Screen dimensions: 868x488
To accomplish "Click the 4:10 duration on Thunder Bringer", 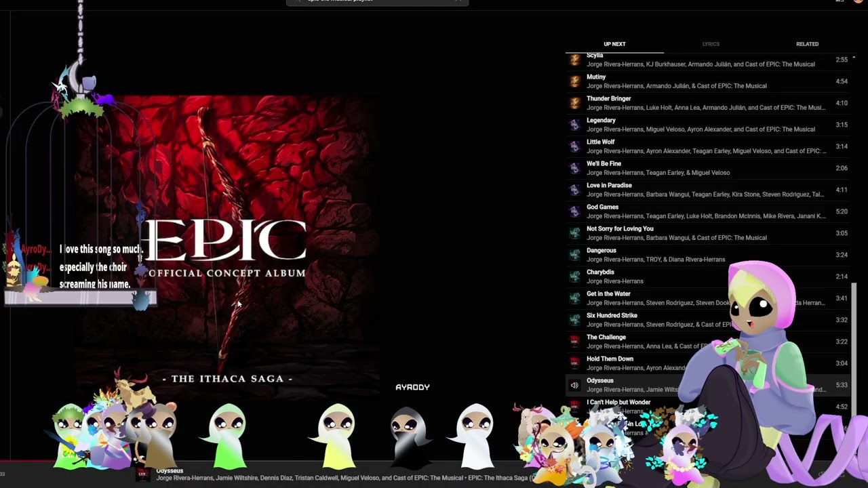I will tap(842, 103).
